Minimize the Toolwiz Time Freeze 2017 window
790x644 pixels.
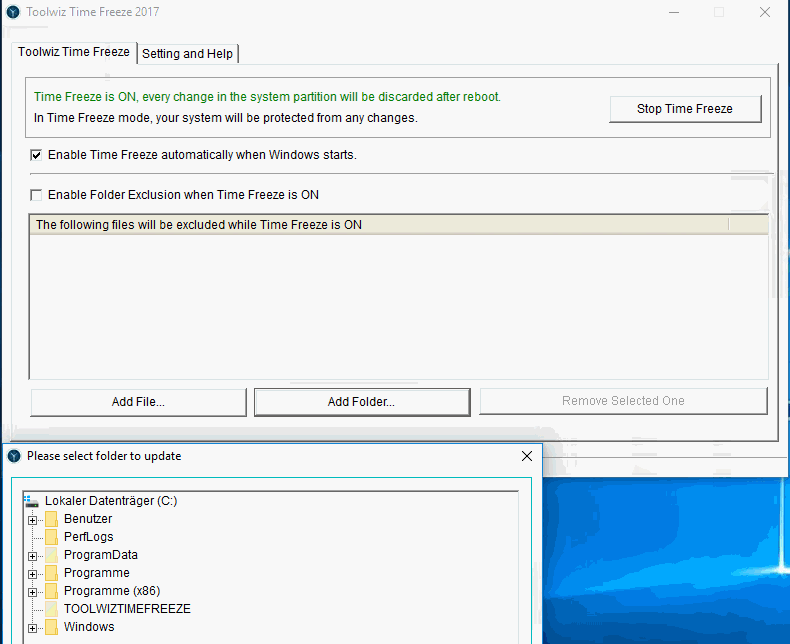[x=674, y=12]
